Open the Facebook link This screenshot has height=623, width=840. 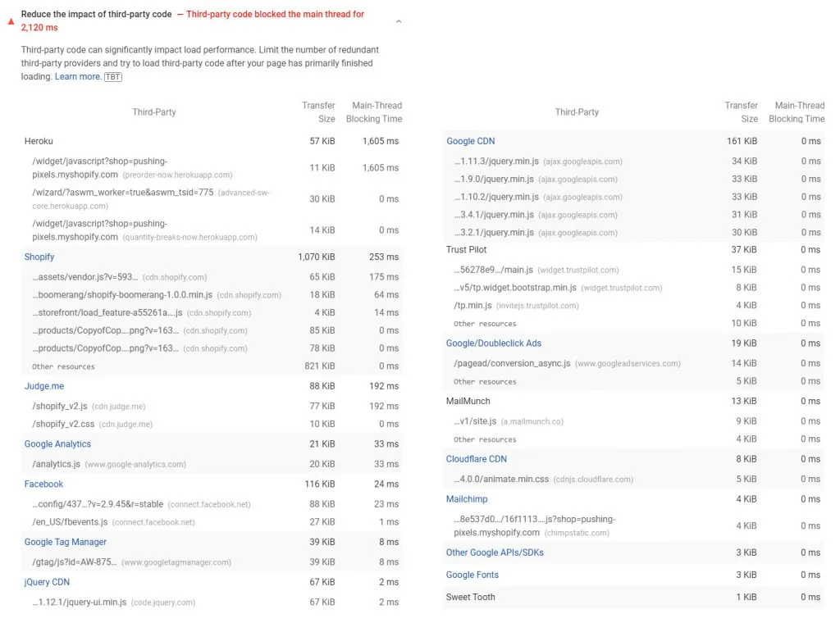(43, 484)
